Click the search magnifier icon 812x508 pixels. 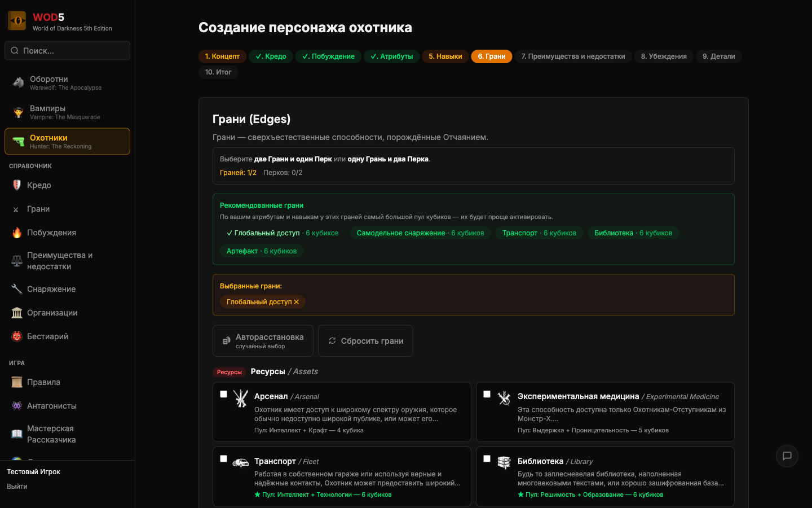click(x=15, y=51)
